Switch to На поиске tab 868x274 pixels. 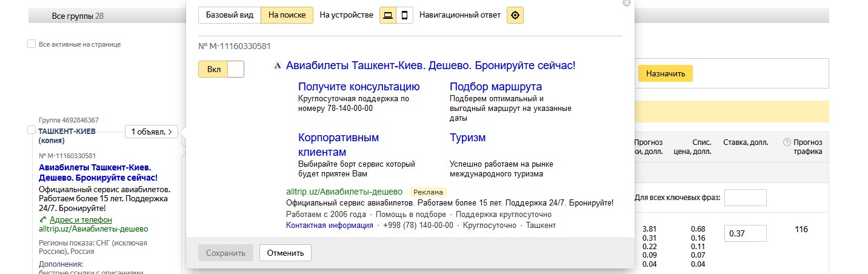(287, 15)
